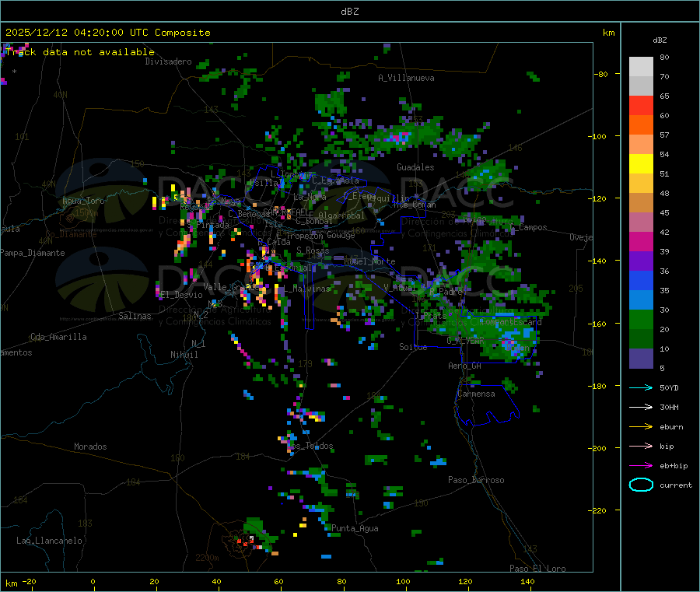700x592 pixels.
Task: Click the S_Rosas map label
Action: pyautogui.click(x=313, y=250)
